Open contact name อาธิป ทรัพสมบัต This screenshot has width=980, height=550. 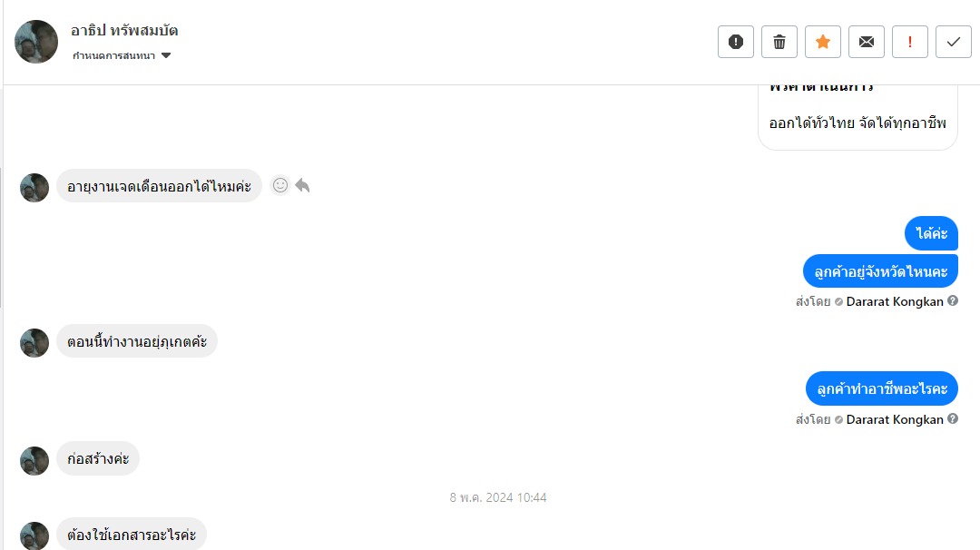pos(124,30)
